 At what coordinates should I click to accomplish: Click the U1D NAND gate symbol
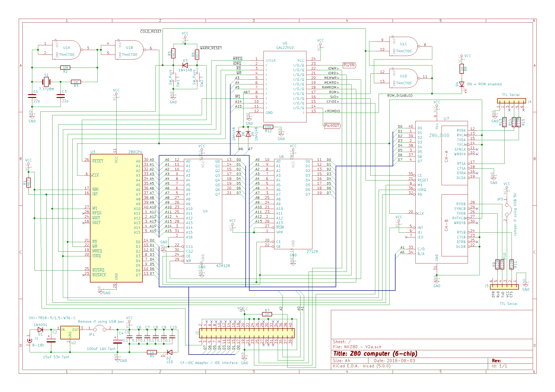click(x=403, y=78)
